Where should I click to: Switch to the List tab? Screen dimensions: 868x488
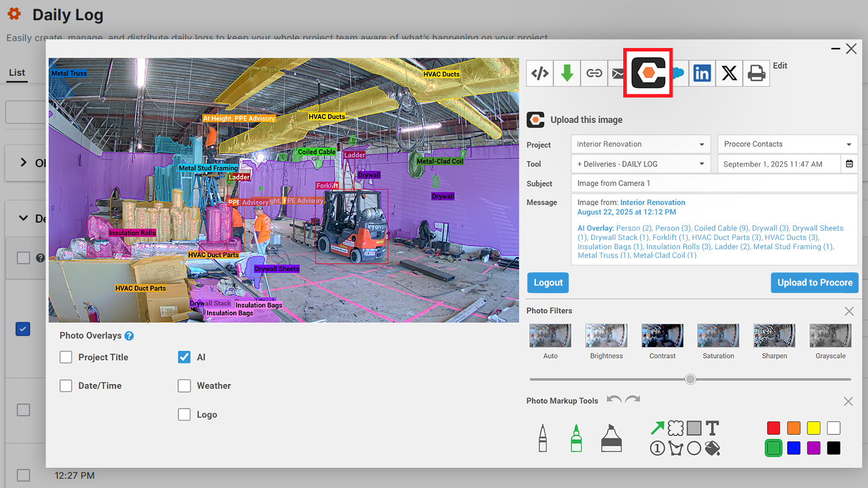[x=17, y=73]
